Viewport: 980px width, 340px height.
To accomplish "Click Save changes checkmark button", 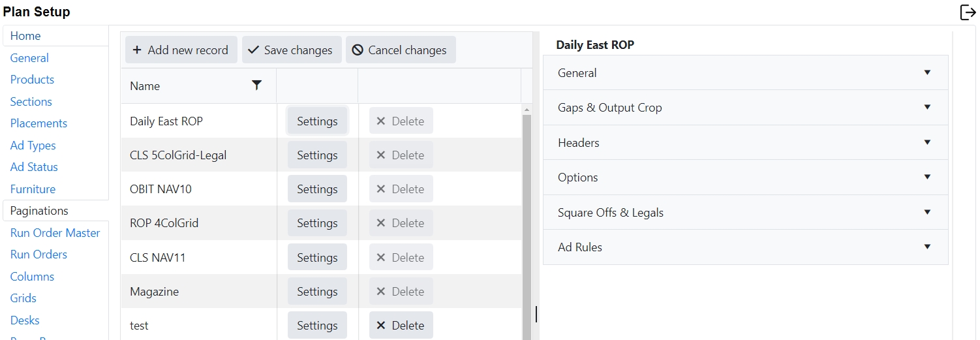I will tap(292, 50).
